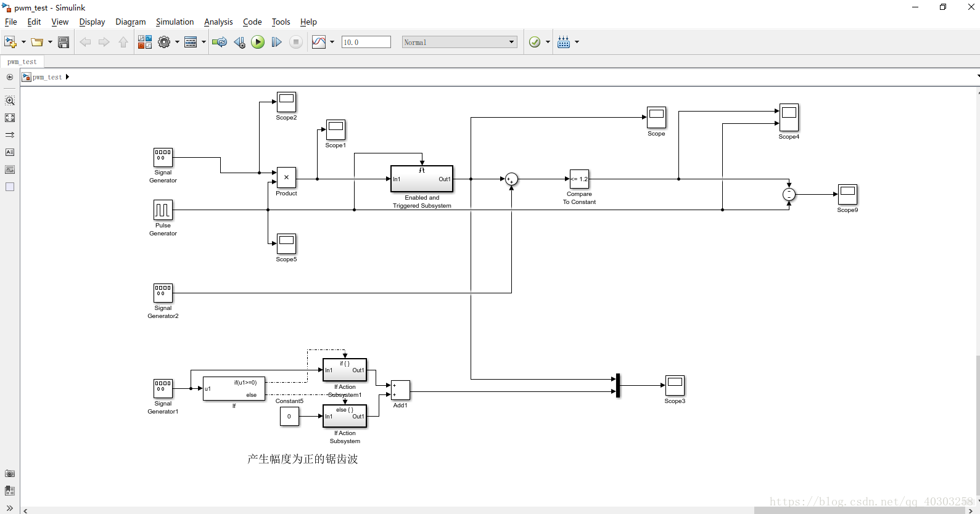Viewport: 980px width, 514px height.
Task: Click the Step Forward button
Action: point(277,42)
